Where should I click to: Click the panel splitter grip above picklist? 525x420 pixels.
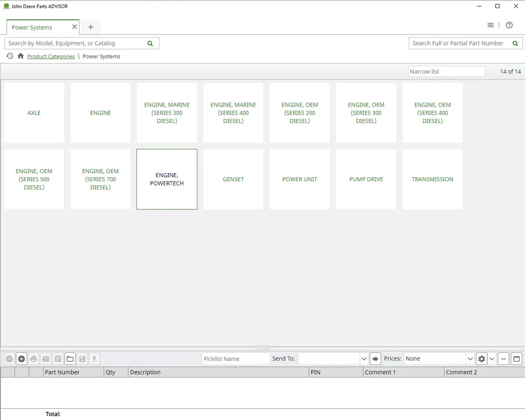(x=263, y=349)
